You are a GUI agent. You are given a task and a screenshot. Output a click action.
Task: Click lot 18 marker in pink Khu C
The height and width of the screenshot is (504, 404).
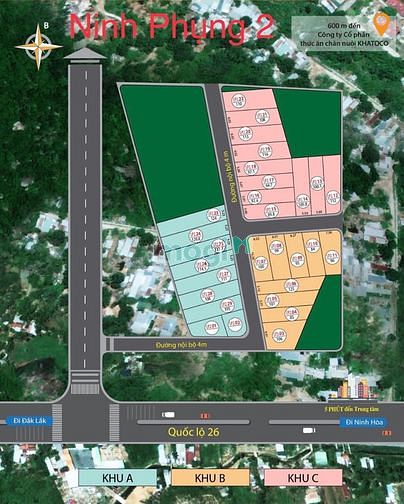pos(251,168)
